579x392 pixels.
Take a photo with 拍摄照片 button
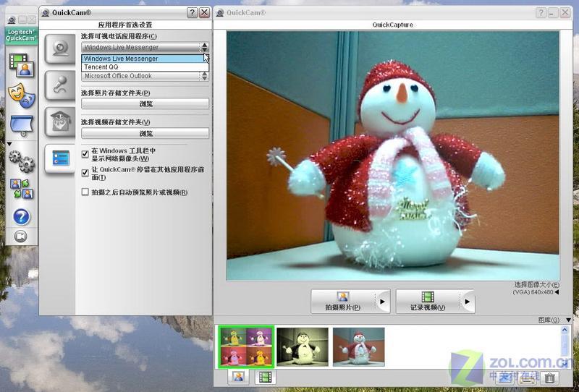click(342, 301)
